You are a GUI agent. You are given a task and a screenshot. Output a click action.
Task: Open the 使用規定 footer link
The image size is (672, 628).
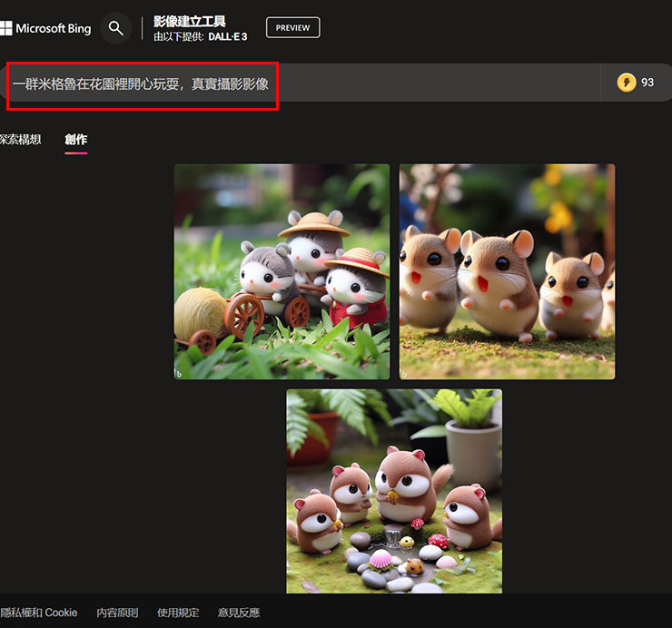point(178,613)
